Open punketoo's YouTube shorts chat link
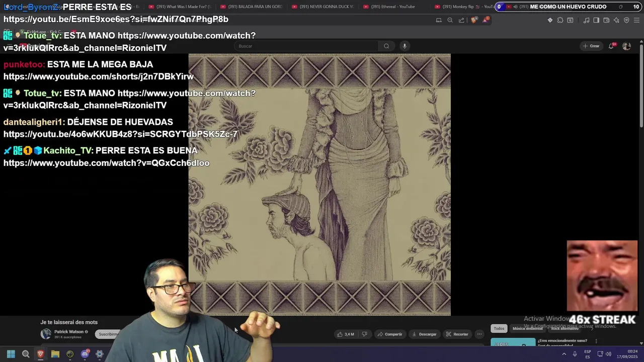The image size is (644, 362). click(x=99, y=76)
